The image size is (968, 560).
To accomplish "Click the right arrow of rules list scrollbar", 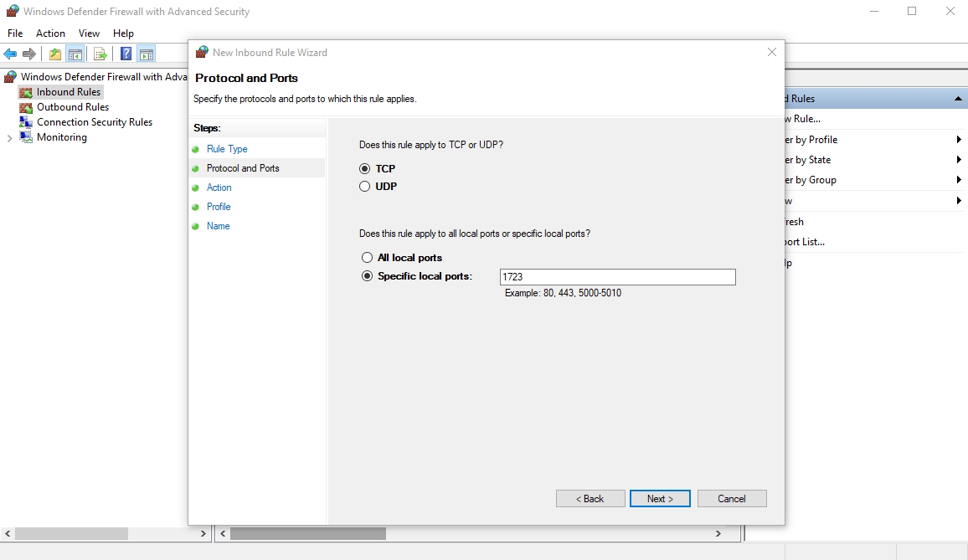I will (x=718, y=533).
